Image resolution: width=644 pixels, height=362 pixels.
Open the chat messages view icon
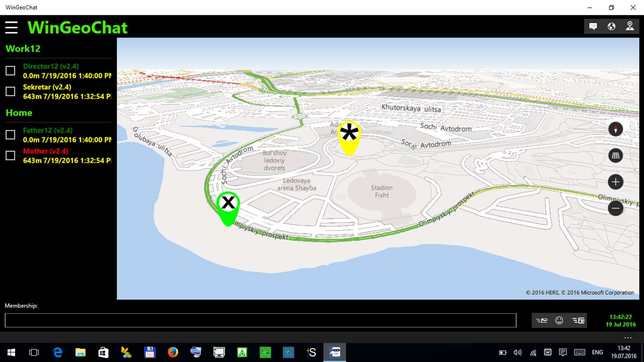593,26
